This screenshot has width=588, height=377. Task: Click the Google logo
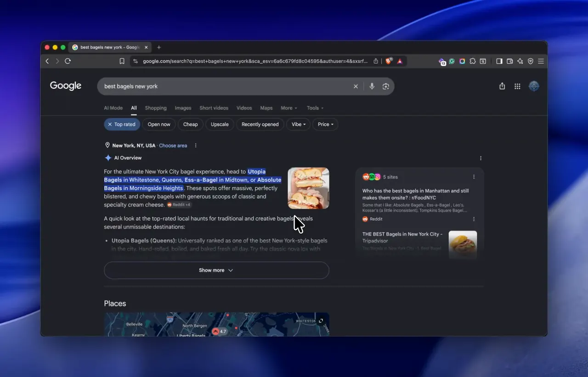(66, 86)
